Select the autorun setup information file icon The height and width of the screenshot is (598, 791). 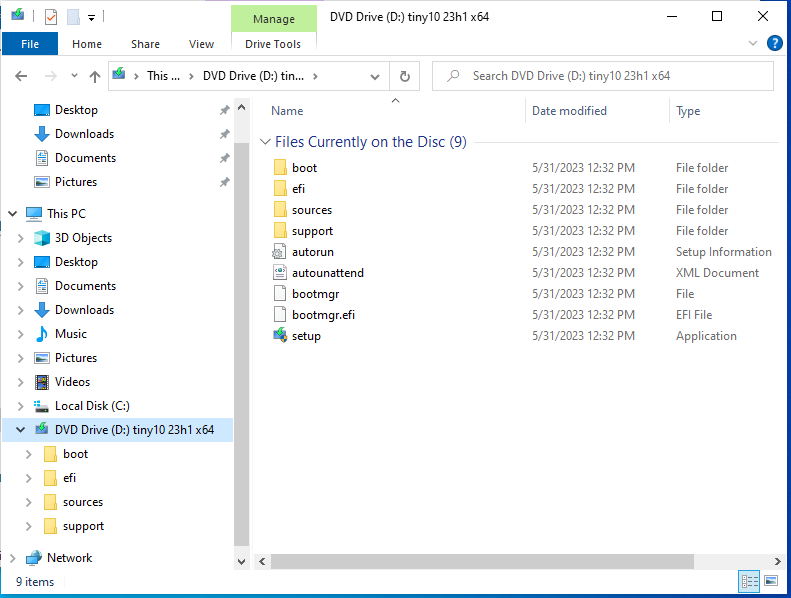[x=279, y=251]
